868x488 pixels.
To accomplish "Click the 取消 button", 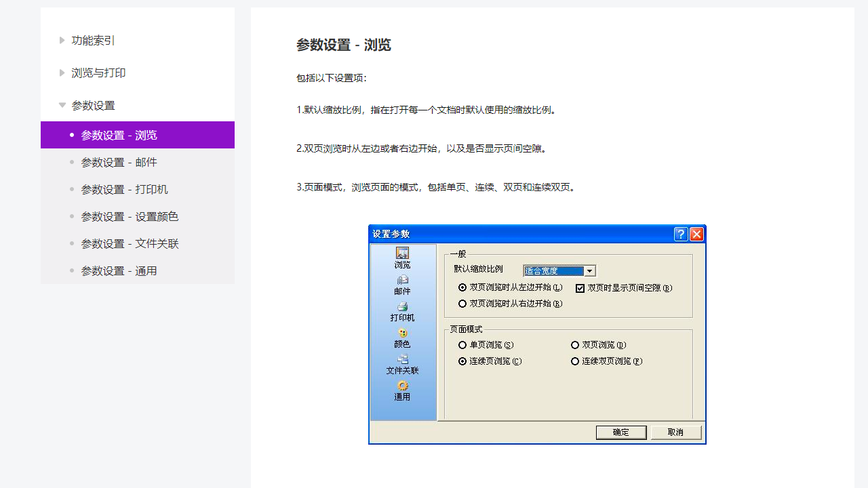I will tap(675, 432).
